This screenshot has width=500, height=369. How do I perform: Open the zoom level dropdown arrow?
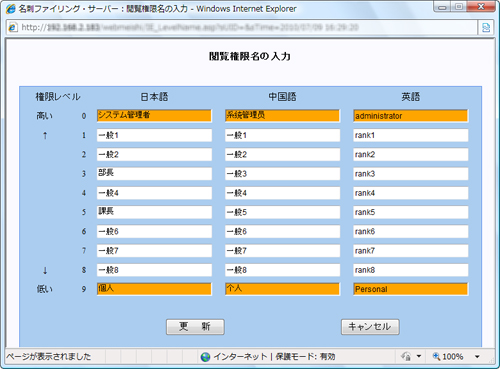pos(477,357)
